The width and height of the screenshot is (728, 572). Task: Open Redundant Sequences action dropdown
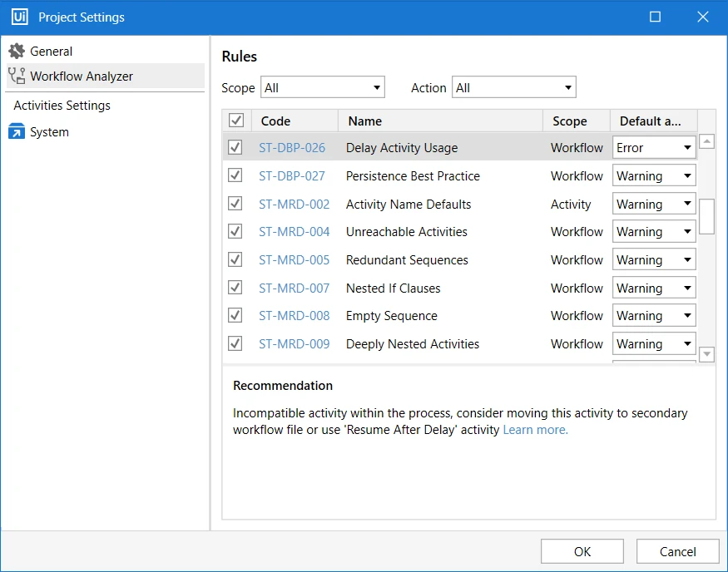click(654, 259)
